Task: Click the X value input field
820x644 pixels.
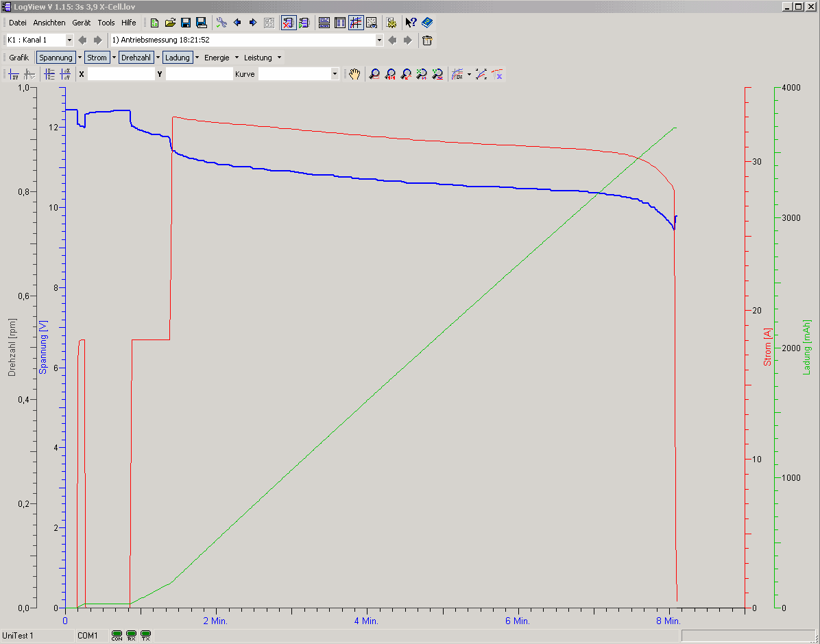Action: [121, 74]
